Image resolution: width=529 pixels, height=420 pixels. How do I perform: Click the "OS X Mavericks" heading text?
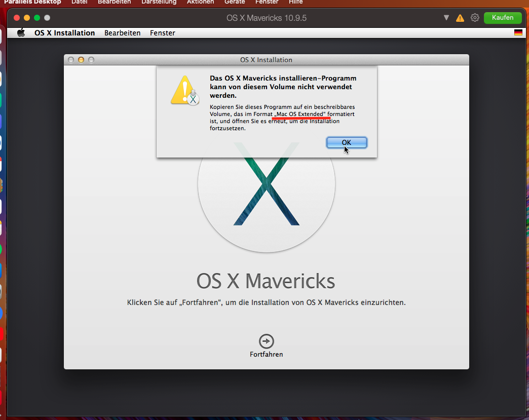(x=266, y=281)
